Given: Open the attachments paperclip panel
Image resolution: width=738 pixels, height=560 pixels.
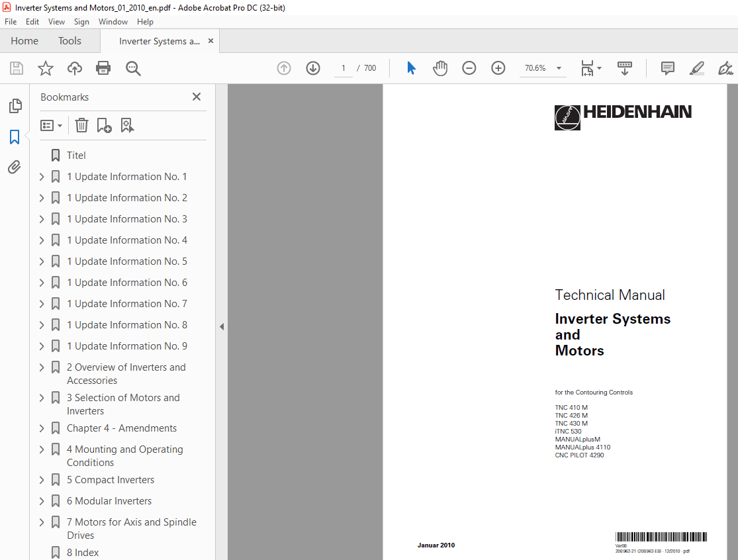Looking at the screenshot, I should [x=15, y=167].
